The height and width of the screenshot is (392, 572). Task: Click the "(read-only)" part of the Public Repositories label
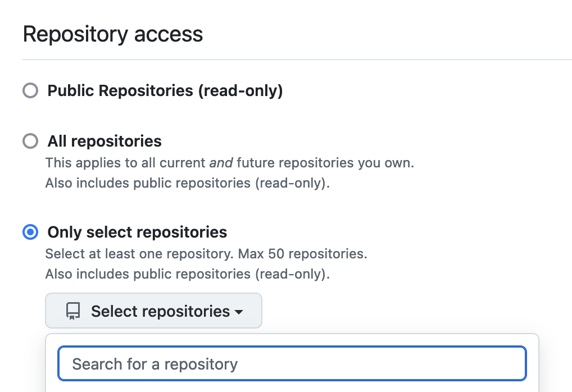click(240, 90)
